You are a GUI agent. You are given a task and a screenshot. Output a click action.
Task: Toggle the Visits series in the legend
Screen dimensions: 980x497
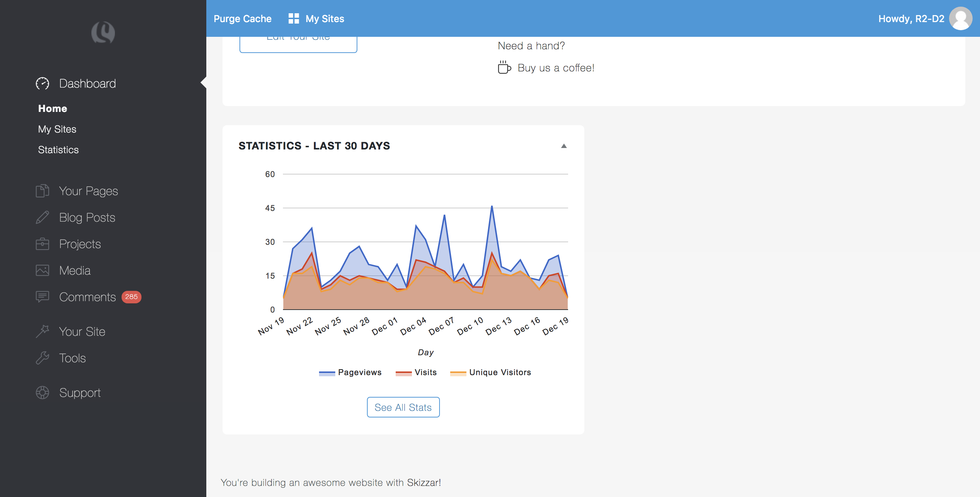416,372
